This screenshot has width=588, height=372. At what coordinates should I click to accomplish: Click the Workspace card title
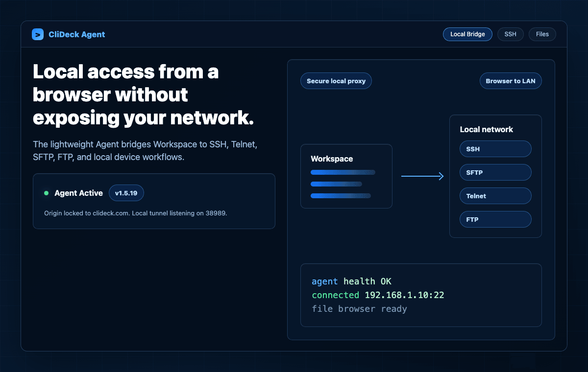click(x=332, y=159)
